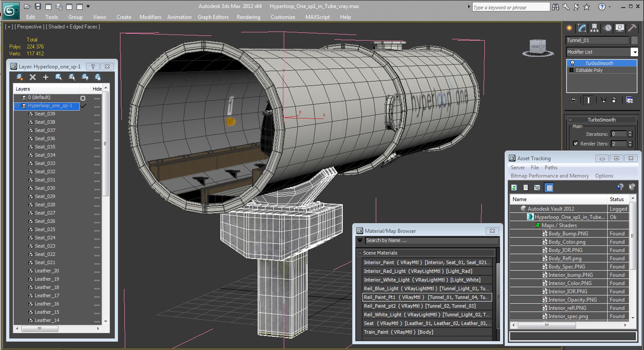Open the Display command panel tab
This screenshot has height=350, width=644.
[620, 28]
